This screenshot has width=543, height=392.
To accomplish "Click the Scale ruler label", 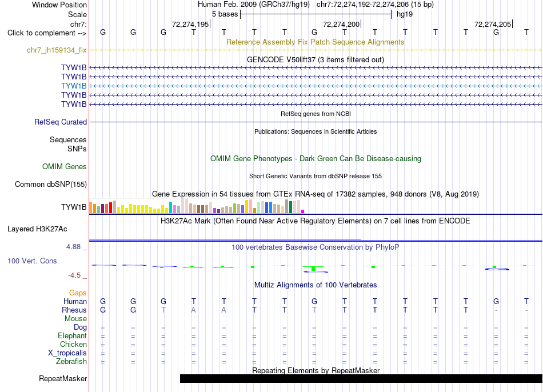I will [77, 14].
